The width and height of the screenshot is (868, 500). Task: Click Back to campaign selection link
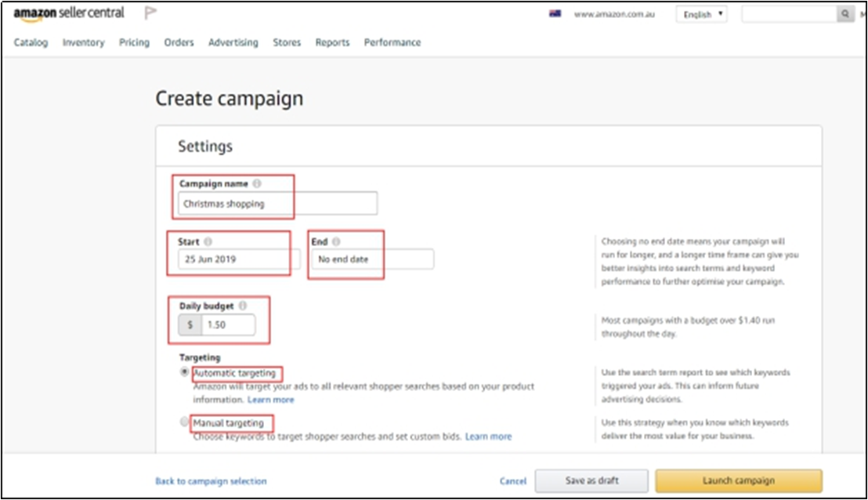[211, 481]
